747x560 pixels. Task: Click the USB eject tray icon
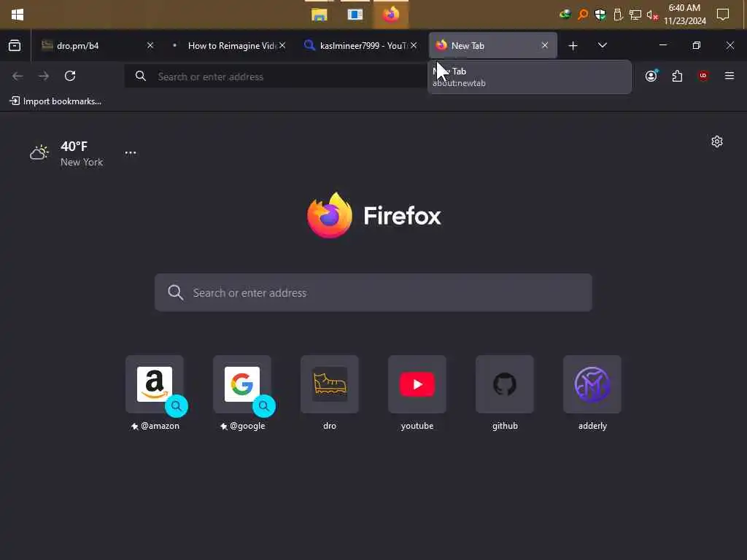(x=618, y=15)
